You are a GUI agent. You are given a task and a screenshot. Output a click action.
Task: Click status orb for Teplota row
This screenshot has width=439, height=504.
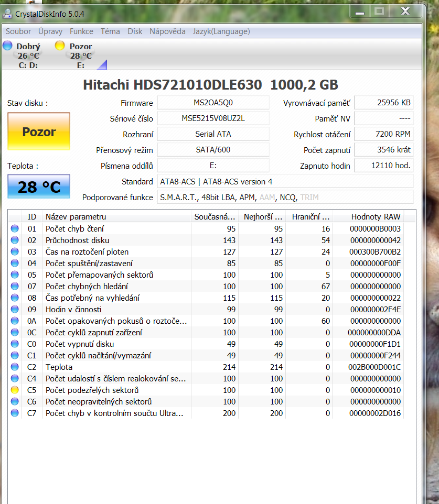[x=15, y=367]
